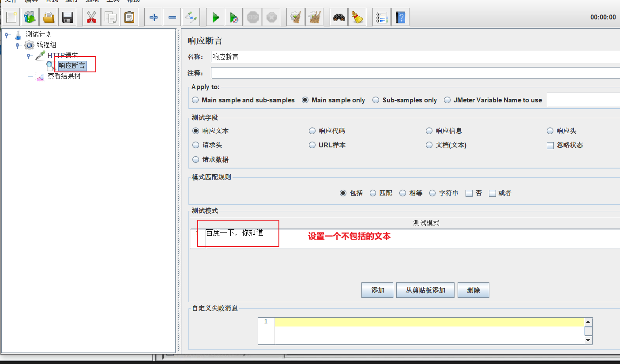Select 响应信息 test field radio
Image resolution: width=620 pixels, height=364 pixels.
[444, 131]
